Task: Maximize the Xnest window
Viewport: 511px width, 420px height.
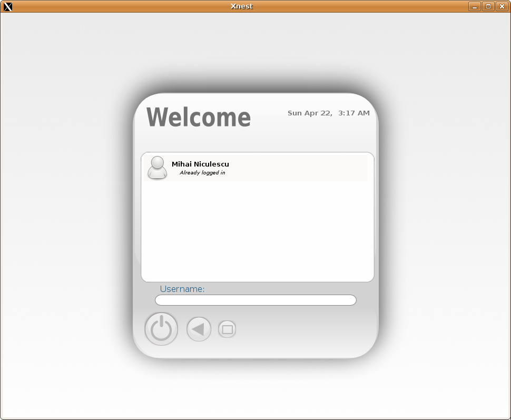Action: 488,6
